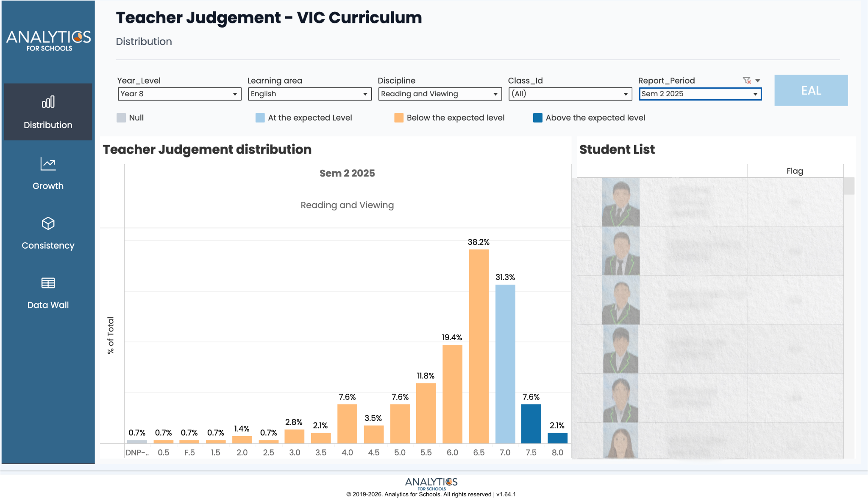Open Report_Period filter options caret
868x501 pixels.
[758, 80]
